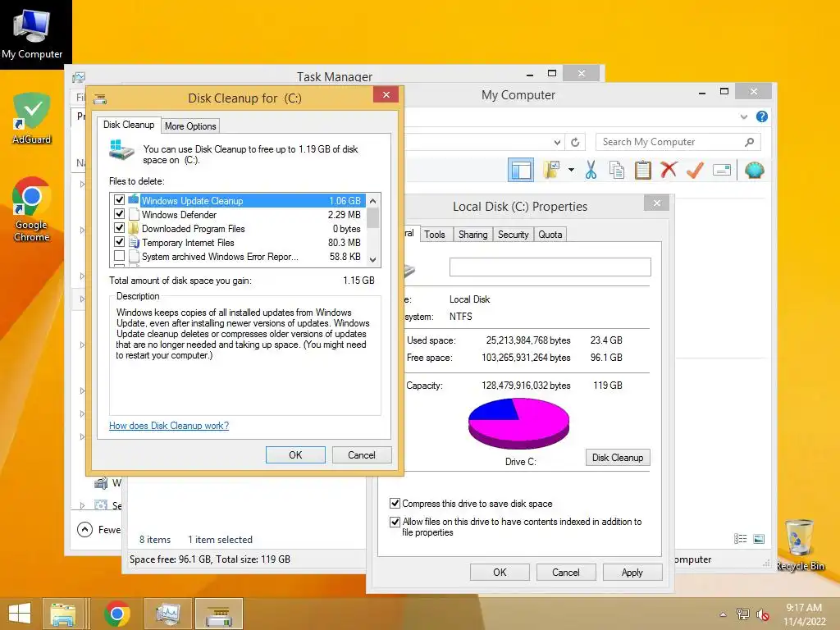840x630 pixels.
Task: Click OK in Local Disk Properties
Action: click(500, 572)
